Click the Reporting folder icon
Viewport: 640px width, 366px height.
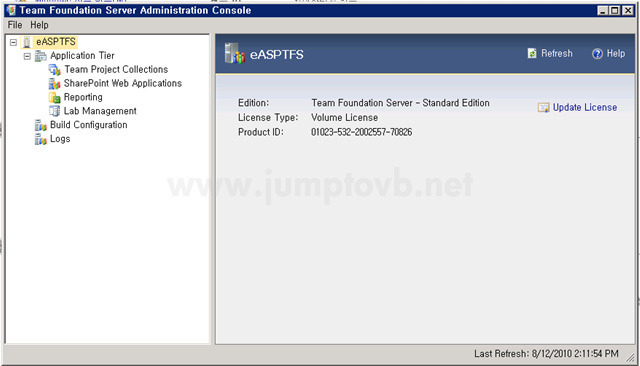[x=54, y=98]
